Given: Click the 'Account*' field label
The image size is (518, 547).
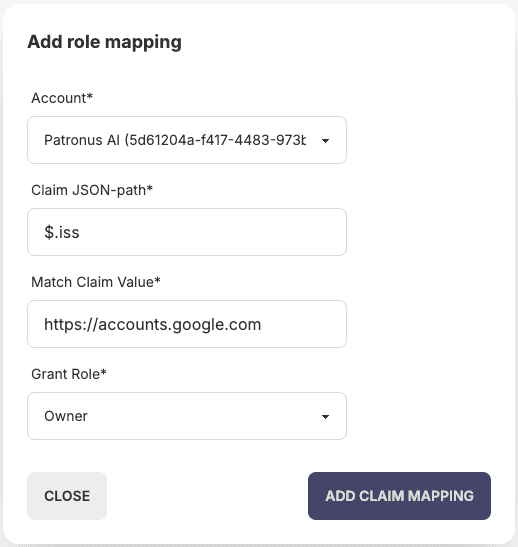Looking at the screenshot, I should (62, 98).
